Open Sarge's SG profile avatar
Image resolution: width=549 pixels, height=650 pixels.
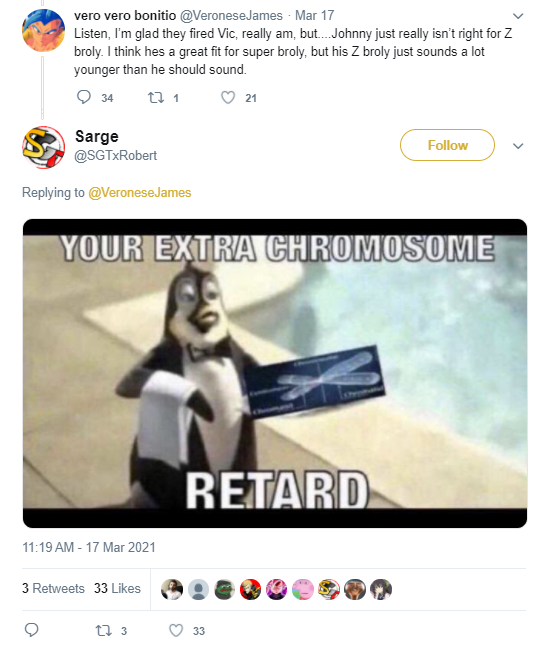point(44,147)
